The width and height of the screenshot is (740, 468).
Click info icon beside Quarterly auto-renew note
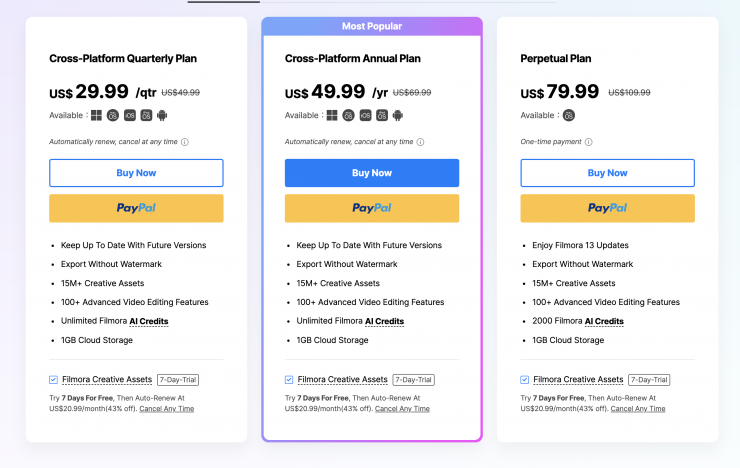185,142
